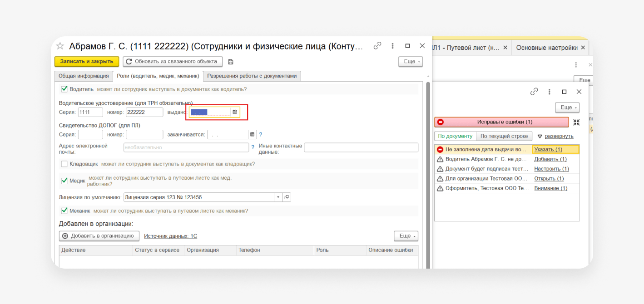
Task: Click warning triangle beside Оформитель message
Action: click(x=440, y=188)
